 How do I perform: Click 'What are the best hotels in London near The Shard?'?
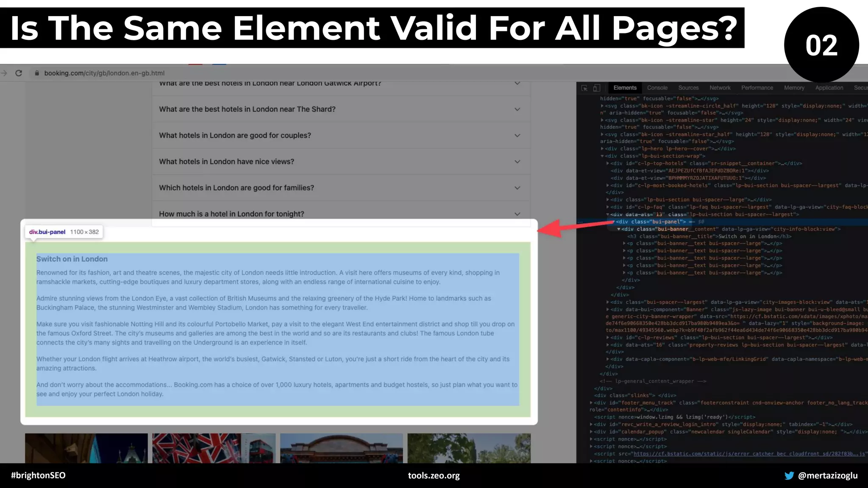point(247,109)
